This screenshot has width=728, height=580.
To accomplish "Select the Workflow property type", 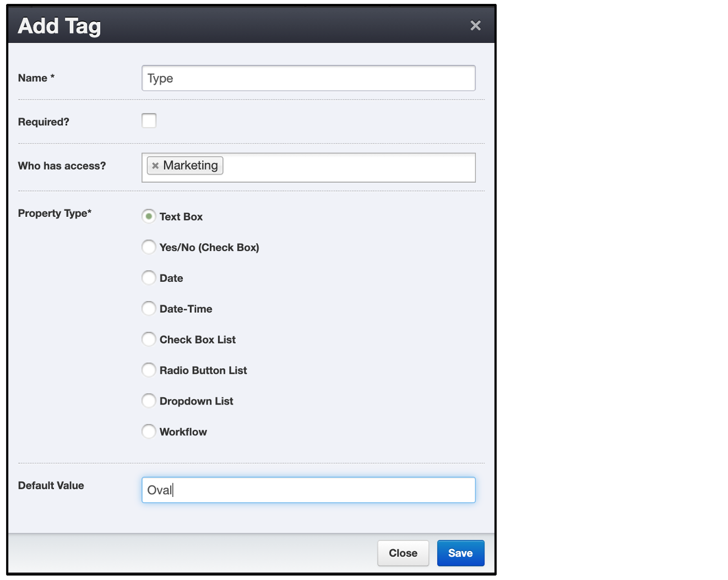I will click(x=149, y=432).
